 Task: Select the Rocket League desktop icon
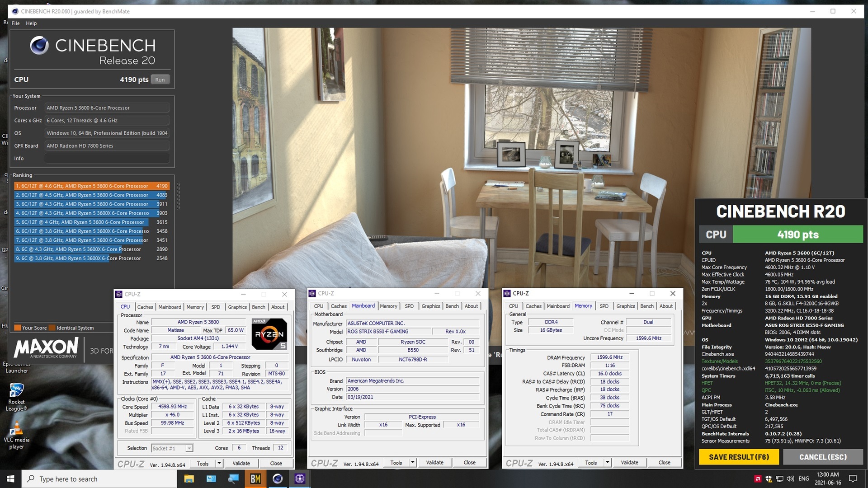(17, 397)
